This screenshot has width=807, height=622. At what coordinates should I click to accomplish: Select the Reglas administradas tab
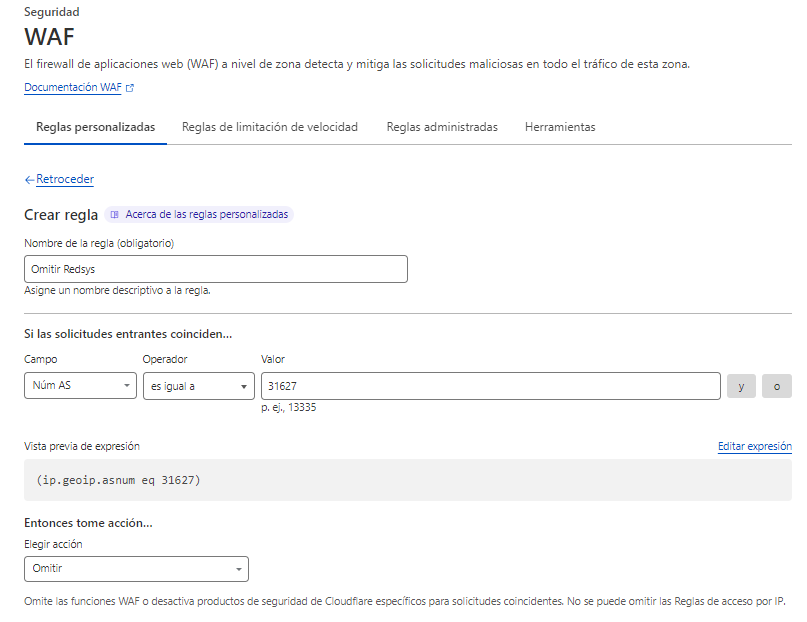pyautogui.click(x=442, y=127)
